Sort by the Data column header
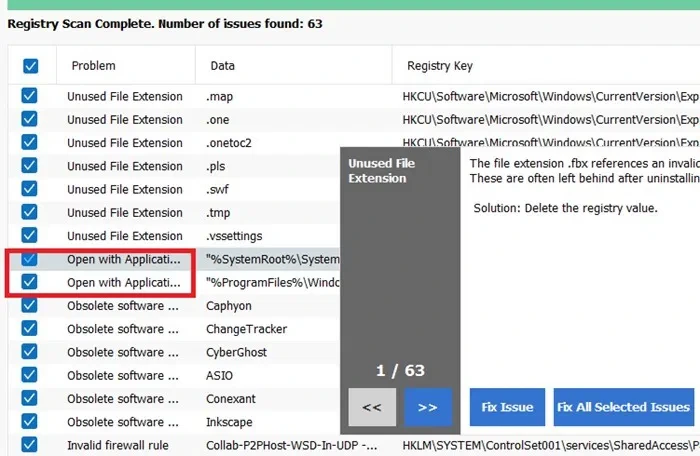 click(x=222, y=66)
